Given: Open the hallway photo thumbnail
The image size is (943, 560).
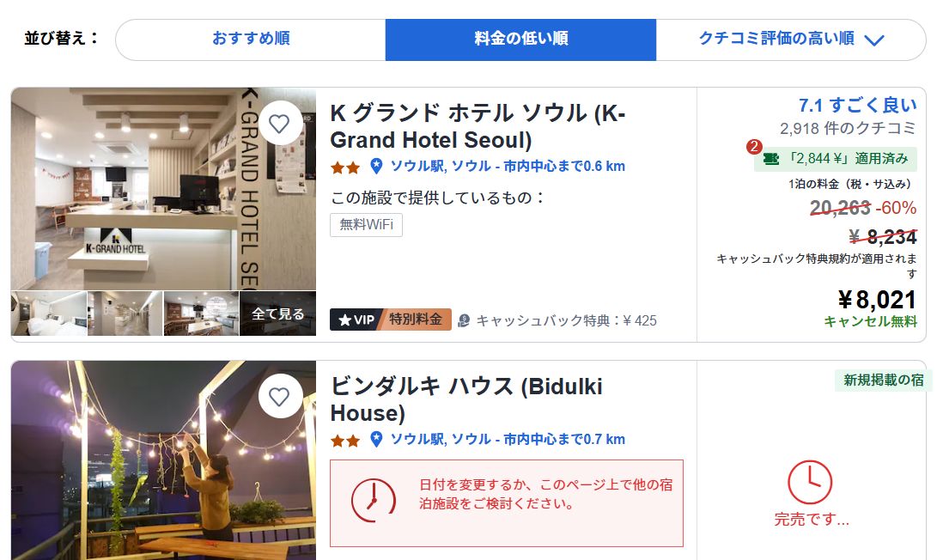Looking at the screenshot, I should point(125,313).
